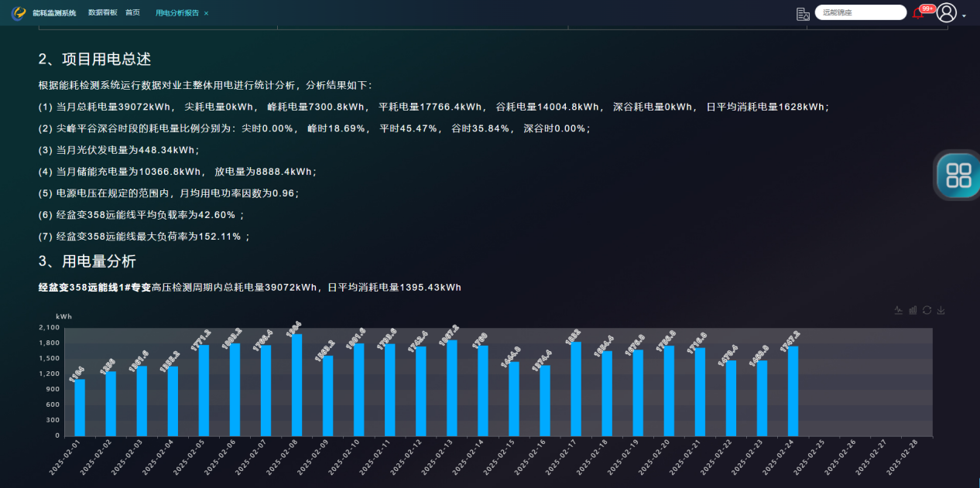Click the 2025-02-17 bar in chart
Viewport: 980px width, 488px height.
[576, 389]
